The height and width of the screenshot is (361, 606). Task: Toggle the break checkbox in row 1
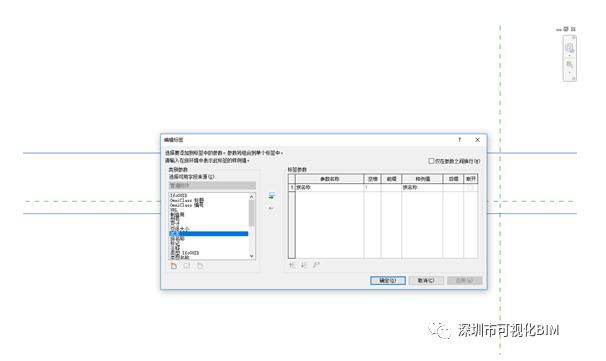click(470, 187)
